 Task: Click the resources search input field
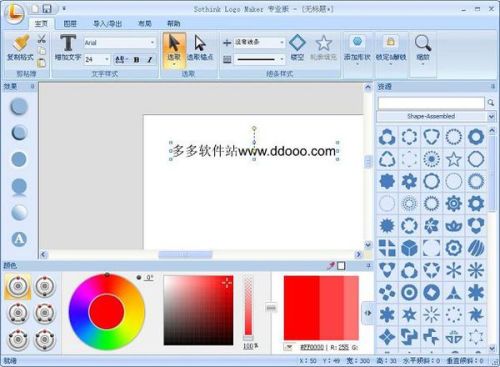(x=431, y=103)
